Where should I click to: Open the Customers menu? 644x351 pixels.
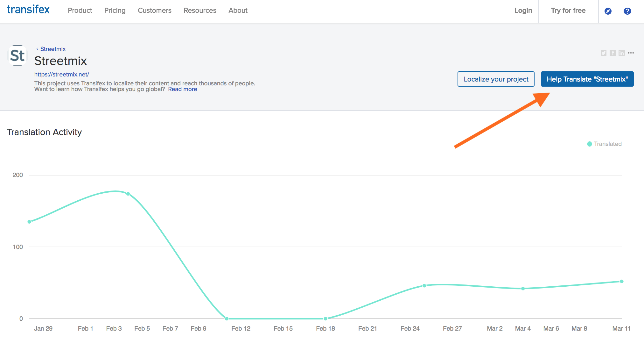(x=155, y=11)
